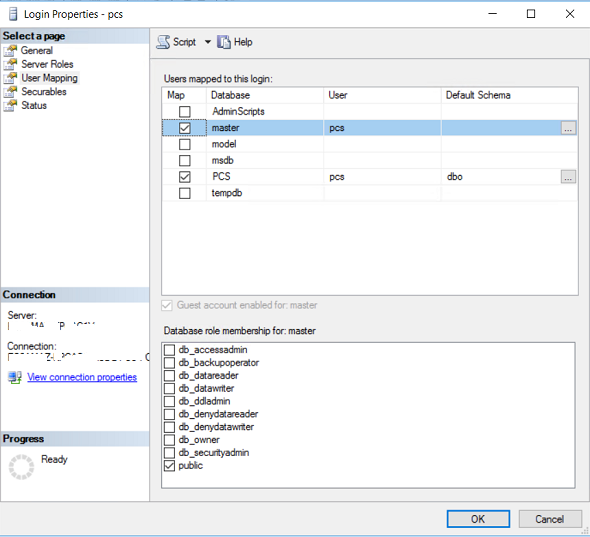Open the General page
This screenshot has height=537, width=590.
click(36, 50)
